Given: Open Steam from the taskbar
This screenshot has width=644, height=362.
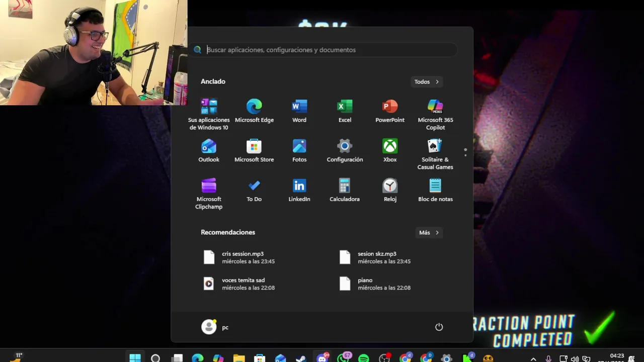Looking at the screenshot, I should pos(301,357).
